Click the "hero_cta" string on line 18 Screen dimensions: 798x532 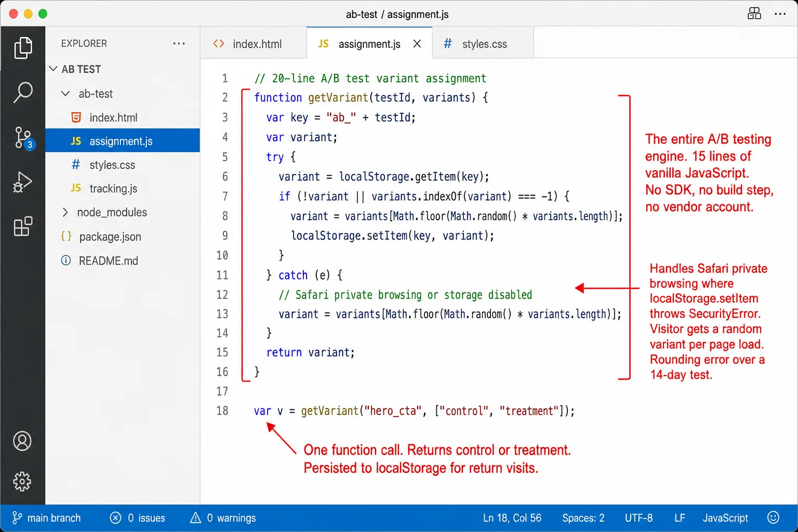[393, 411]
